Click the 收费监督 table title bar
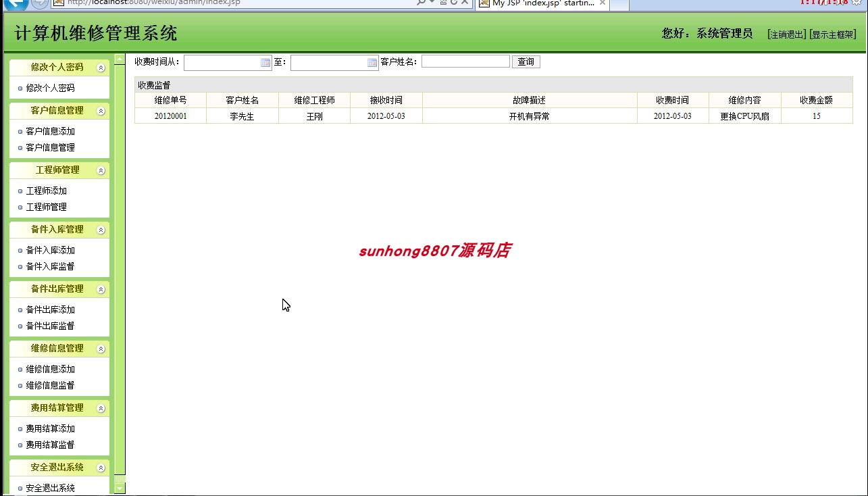868x496 pixels. (494, 85)
